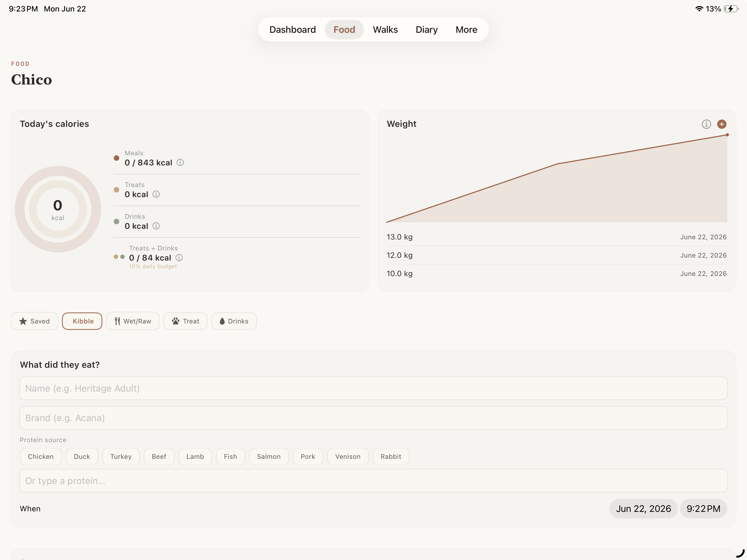Open the Weight info icon
747x560 pixels.
706,124
